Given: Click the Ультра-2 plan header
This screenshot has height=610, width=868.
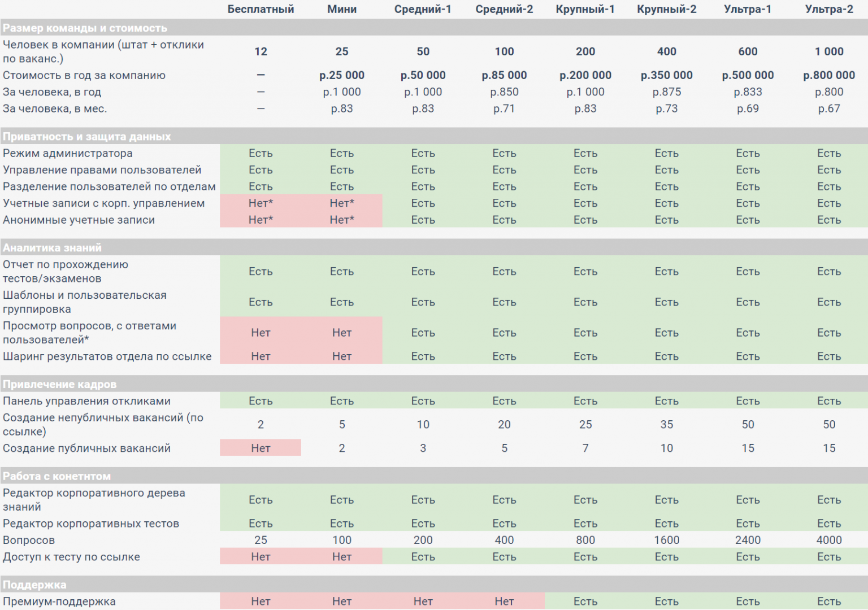Looking at the screenshot, I should click(829, 9).
